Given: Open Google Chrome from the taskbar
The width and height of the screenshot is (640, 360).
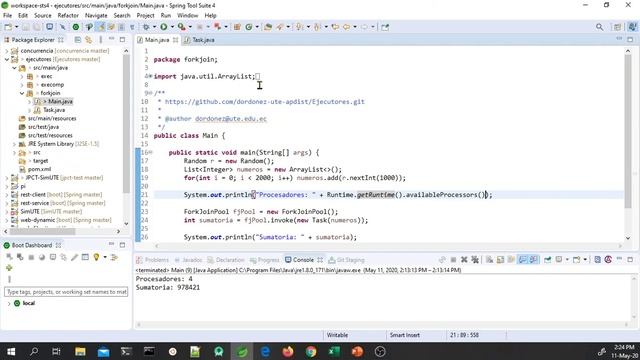Looking at the screenshot, I should pos(311,351).
